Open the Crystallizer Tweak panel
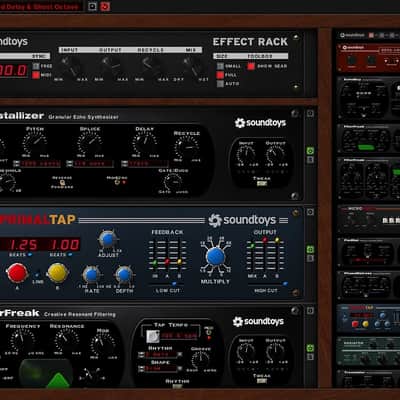Viewport: 400px width, 400px height. point(262,183)
